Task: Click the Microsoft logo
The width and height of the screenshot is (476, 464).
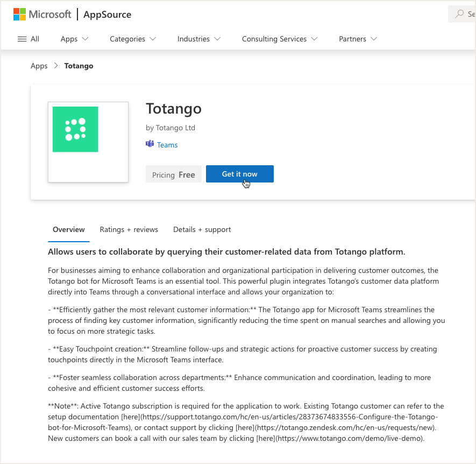Action: tap(42, 15)
